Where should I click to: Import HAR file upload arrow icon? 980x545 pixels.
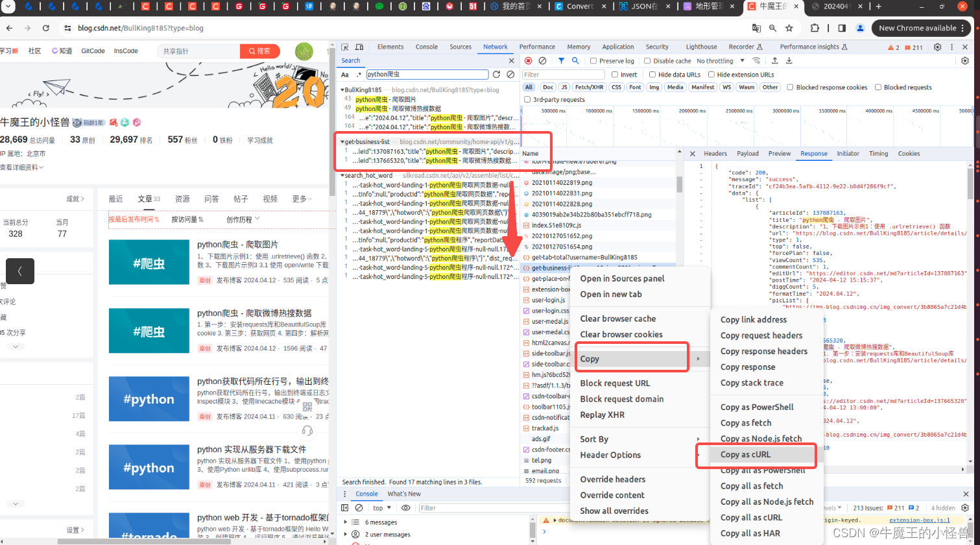(x=774, y=61)
